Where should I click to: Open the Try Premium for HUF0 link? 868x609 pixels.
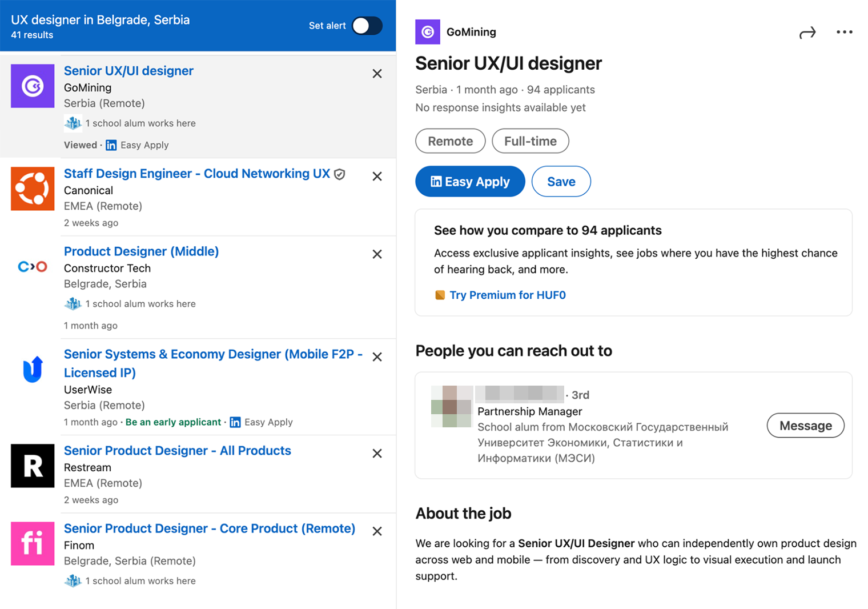[x=507, y=295]
